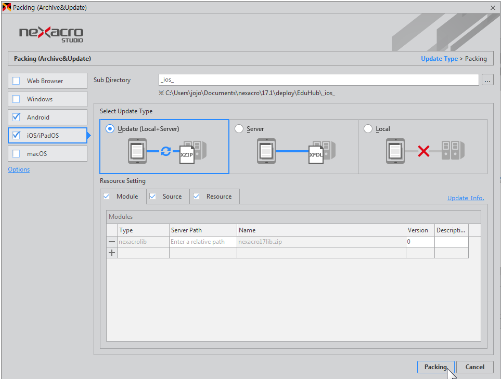The image size is (502, 380).
Task: Click the Server update diagram icon
Action: [x=296, y=151]
